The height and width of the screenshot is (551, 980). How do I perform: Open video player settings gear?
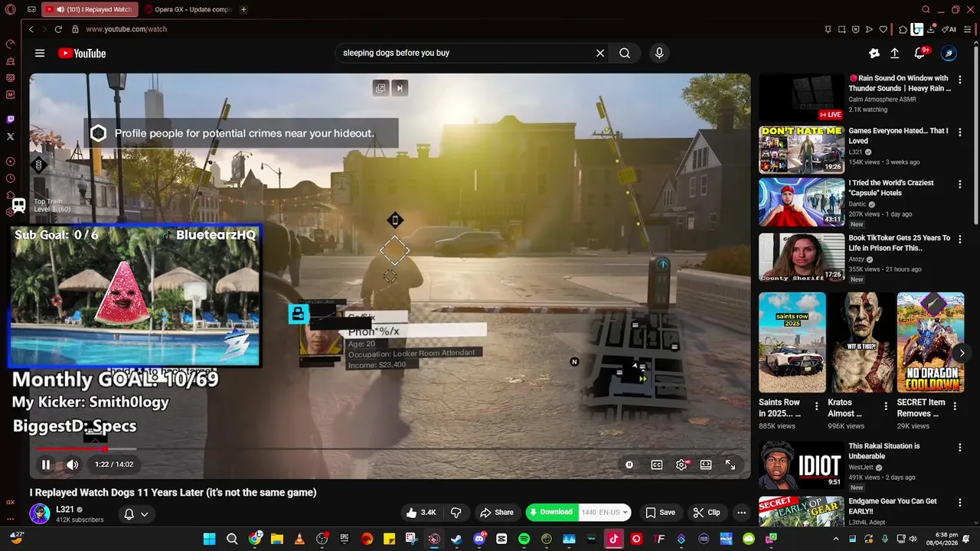[x=681, y=465]
